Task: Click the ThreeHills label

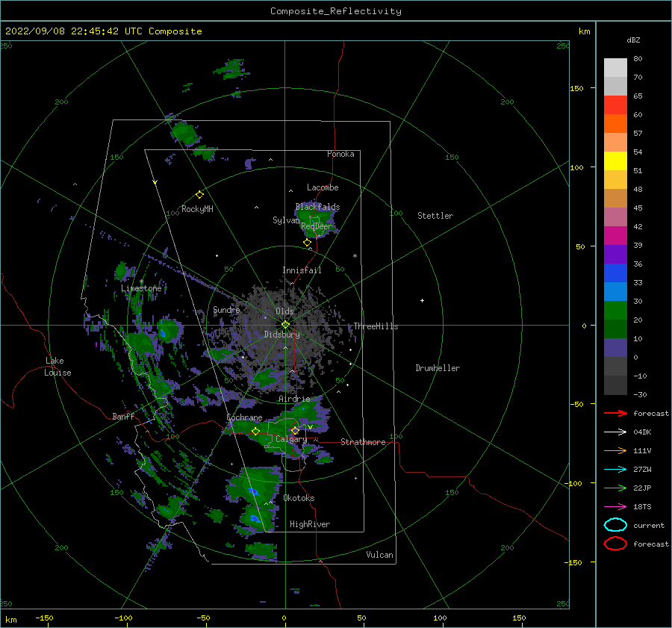Action: click(376, 326)
